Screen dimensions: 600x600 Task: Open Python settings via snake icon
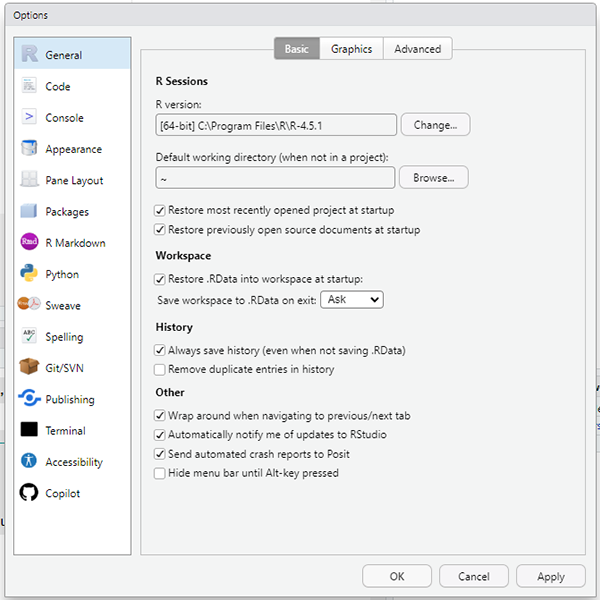click(x=29, y=274)
